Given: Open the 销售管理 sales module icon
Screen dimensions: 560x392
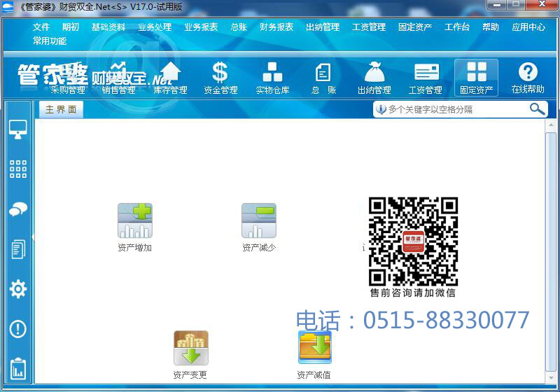Looking at the screenshot, I should pos(119,79).
